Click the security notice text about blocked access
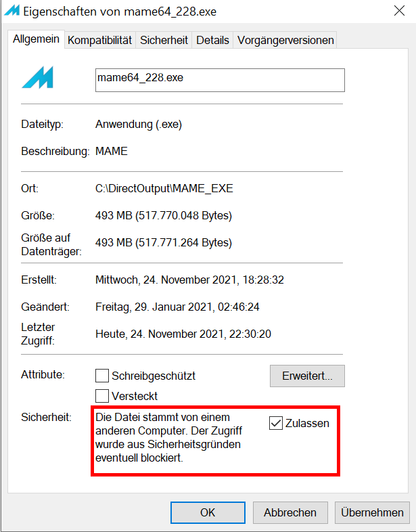This screenshot has height=532, width=416. coord(168,437)
